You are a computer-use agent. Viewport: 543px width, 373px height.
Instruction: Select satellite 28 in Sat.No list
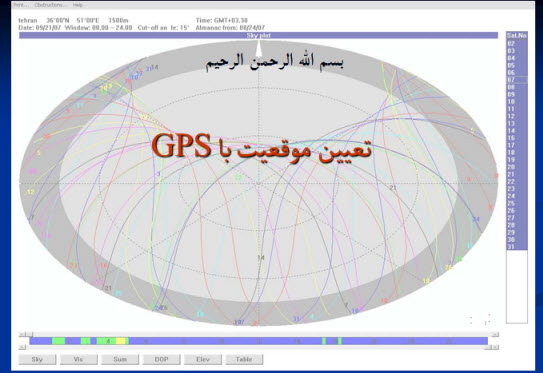point(517,225)
